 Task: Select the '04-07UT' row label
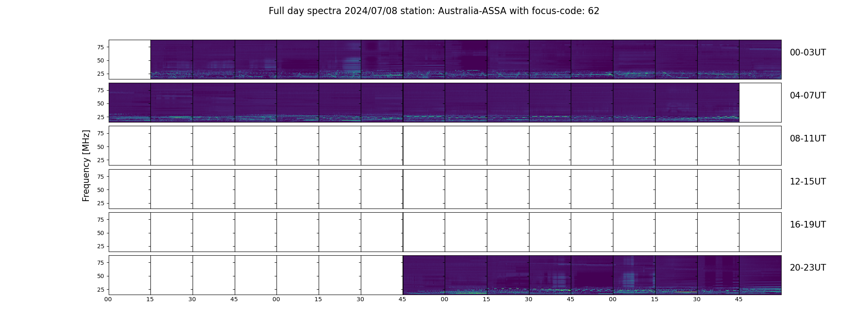808,96
